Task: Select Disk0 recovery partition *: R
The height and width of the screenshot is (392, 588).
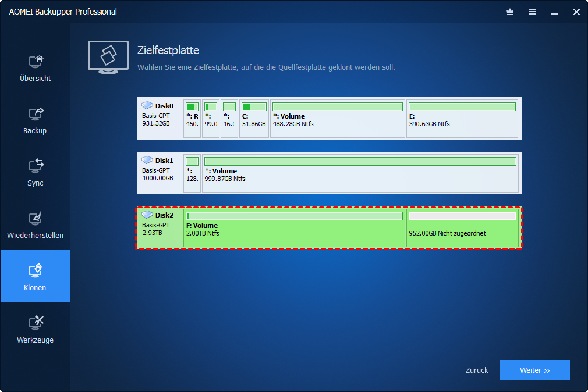Action: (x=192, y=119)
